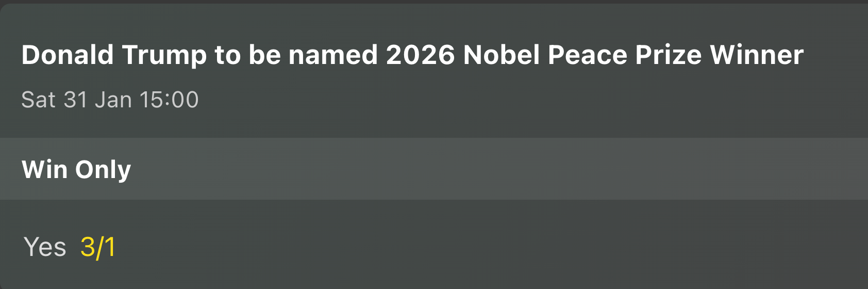
Task: Tap the Yes selection label
Action: click(45, 247)
